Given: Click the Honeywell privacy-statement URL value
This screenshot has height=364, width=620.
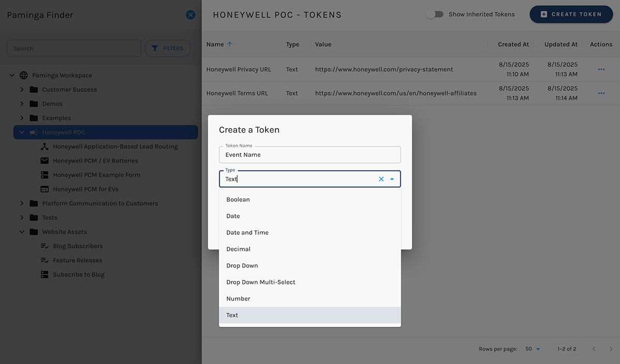Looking at the screenshot, I should [x=384, y=69].
